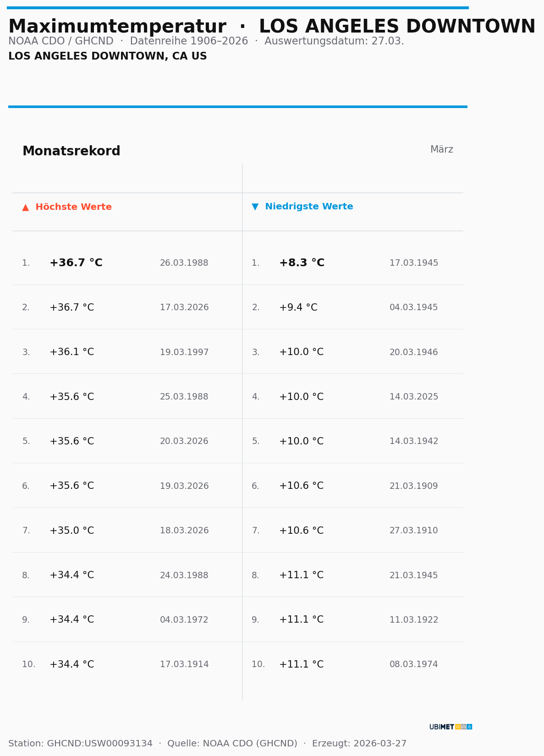Select the record low +8.3 °C value

click(302, 263)
